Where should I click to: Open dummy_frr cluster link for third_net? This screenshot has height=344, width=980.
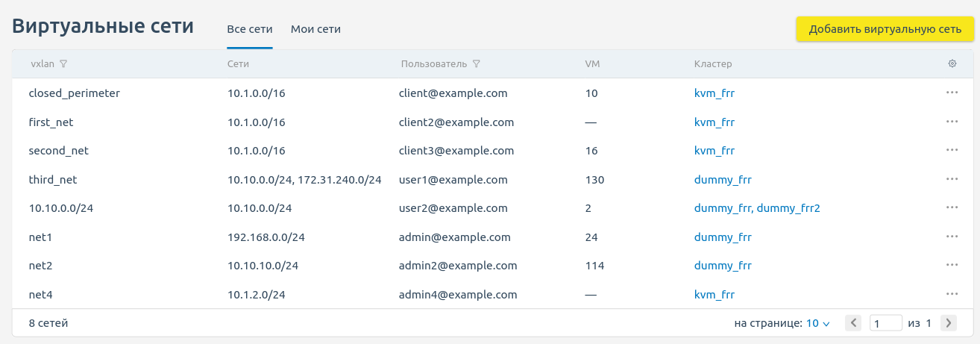(x=722, y=180)
